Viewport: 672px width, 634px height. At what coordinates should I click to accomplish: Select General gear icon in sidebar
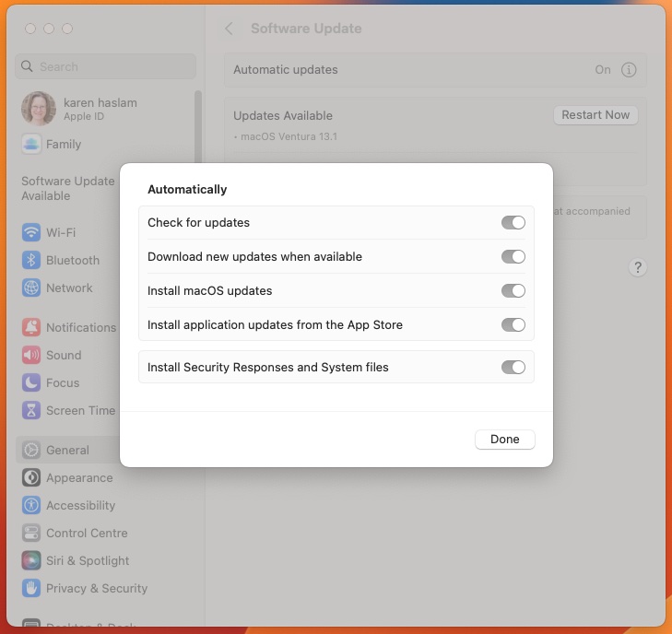(31, 450)
